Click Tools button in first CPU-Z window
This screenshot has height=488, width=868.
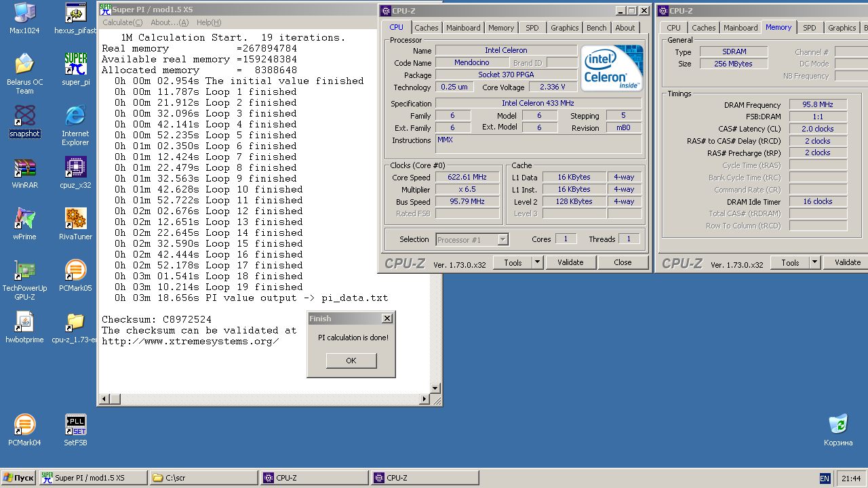tap(513, 262)
